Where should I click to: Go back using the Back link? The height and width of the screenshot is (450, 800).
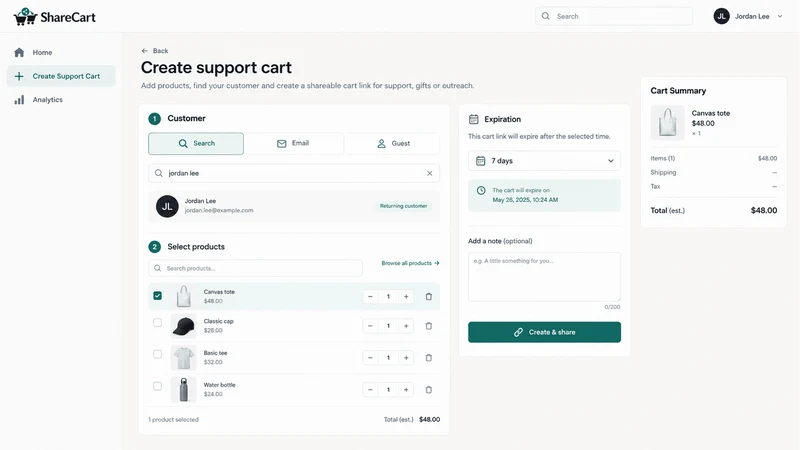(x=155, y=51)
